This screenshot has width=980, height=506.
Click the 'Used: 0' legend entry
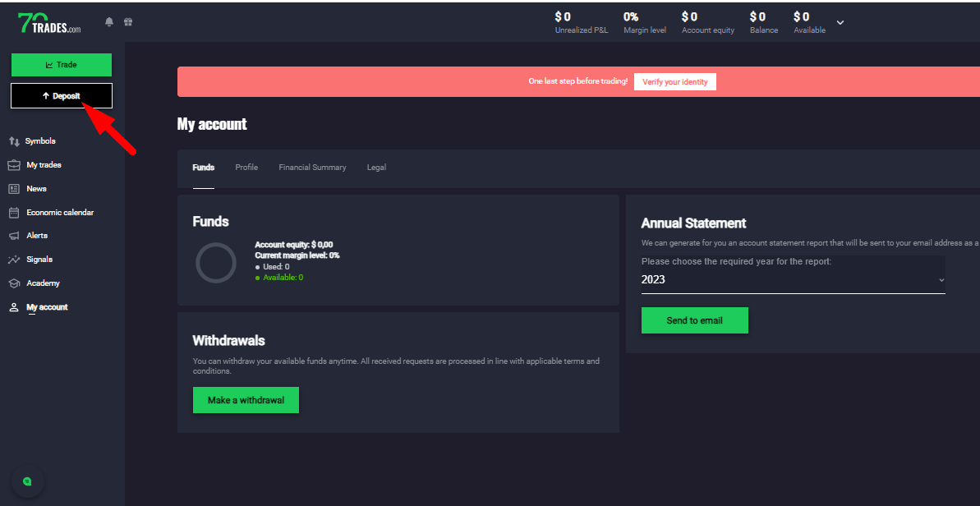pyautogui.click(x=272, y=267)
